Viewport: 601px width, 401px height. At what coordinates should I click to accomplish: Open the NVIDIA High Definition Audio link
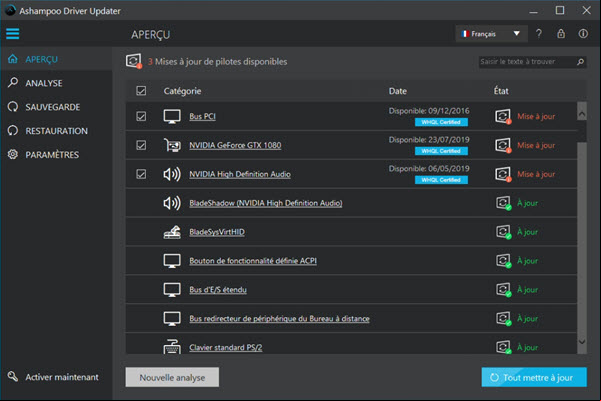tap(240, 174)
